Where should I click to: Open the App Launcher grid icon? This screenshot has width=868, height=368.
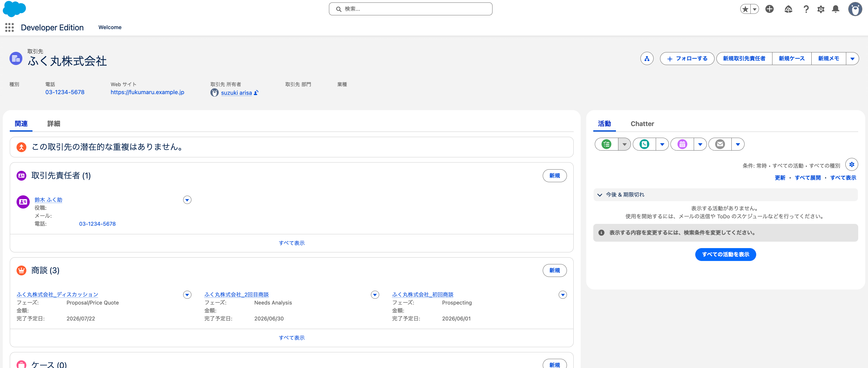9,27
